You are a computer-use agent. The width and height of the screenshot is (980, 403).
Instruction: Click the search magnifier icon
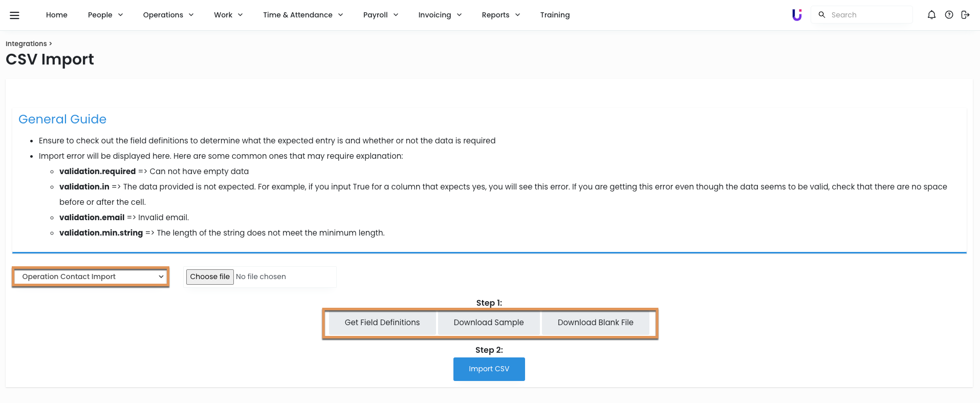pos(822,15)
